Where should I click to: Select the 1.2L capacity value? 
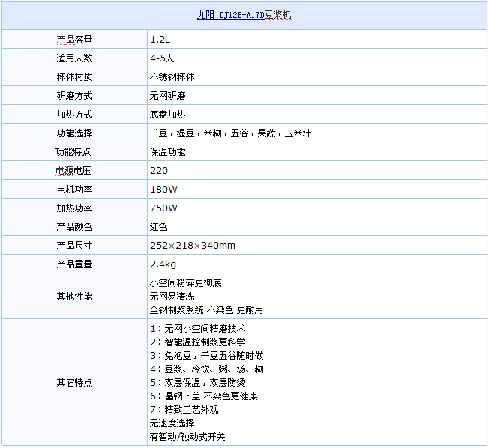[160, 39]
